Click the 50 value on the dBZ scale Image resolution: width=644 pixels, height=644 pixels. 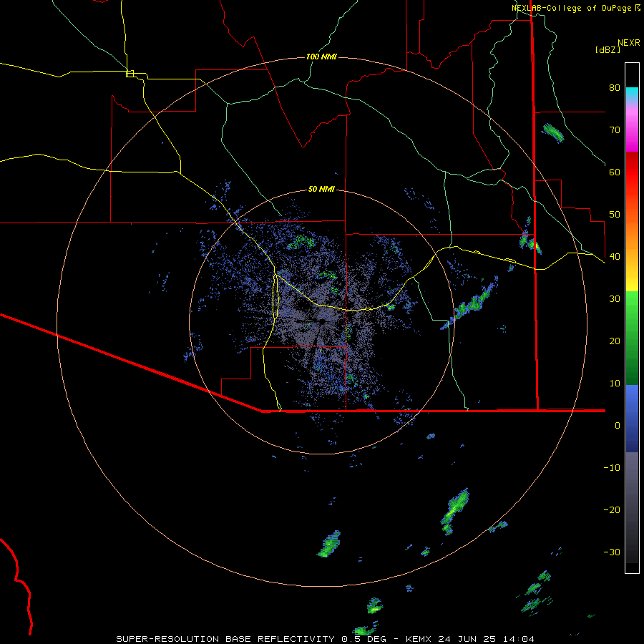pos(615,215)
